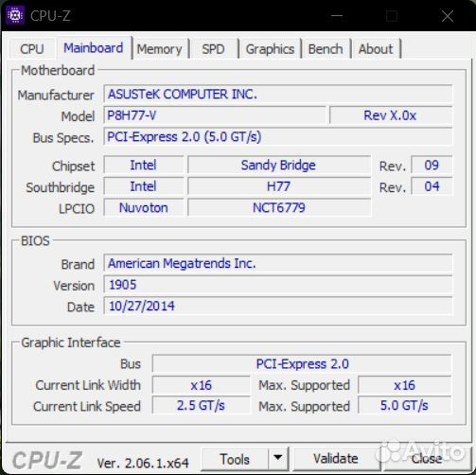Screen dimensions: 476x475
Task: Click the CPU-Z logo at bottom left
Action: [47, 461]
